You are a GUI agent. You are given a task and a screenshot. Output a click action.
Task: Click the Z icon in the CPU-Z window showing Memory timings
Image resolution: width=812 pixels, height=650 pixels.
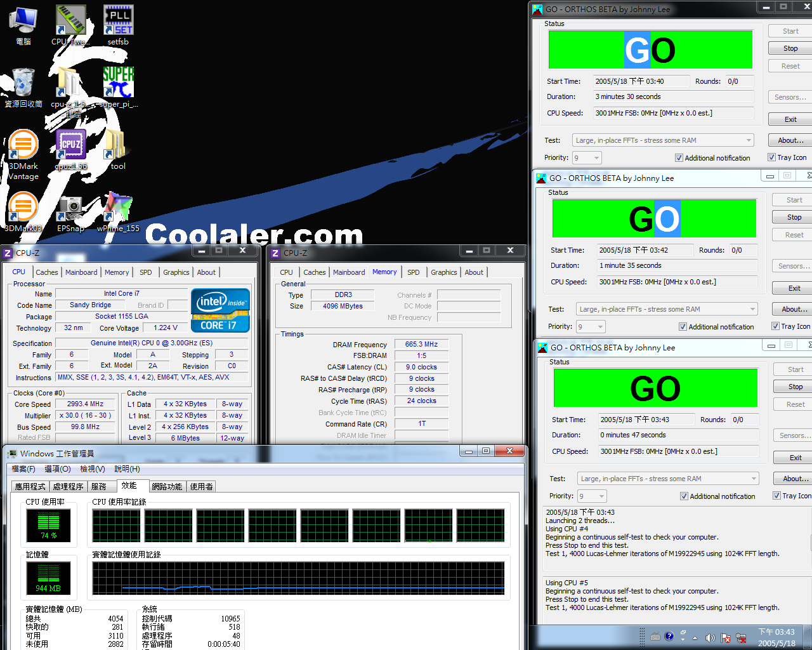[x=275, y=253]
